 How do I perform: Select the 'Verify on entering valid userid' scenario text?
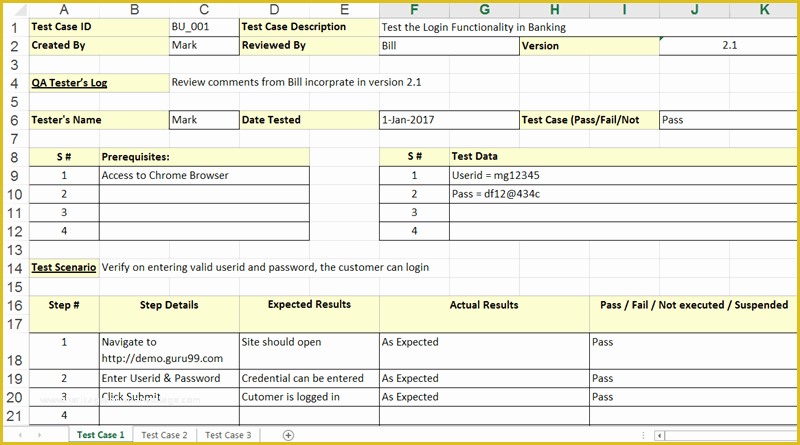(x=265, y=267)
